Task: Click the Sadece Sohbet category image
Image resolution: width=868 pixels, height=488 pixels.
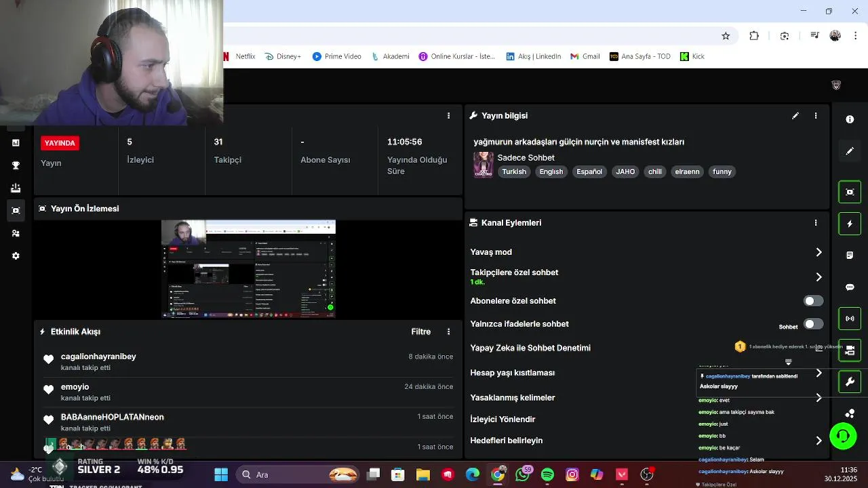Action: (x=484, y=165)
